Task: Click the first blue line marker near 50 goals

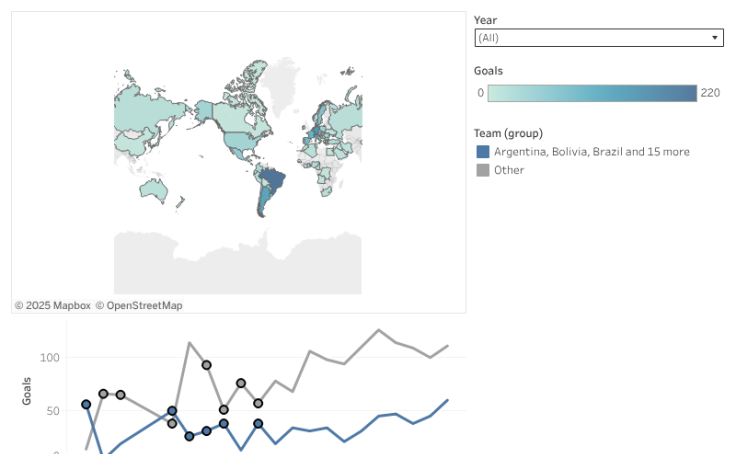Action: (x=86, y=404)
